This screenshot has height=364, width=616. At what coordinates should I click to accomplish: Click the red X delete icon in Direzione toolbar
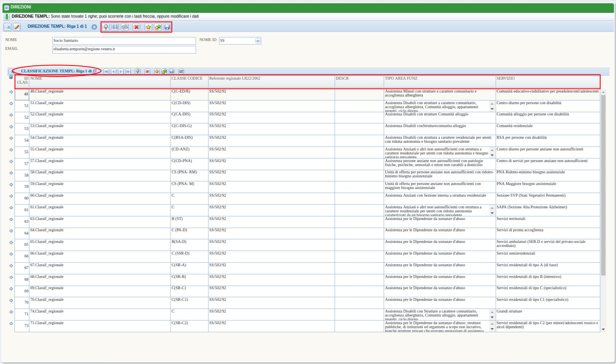click(x=136, y=27)
